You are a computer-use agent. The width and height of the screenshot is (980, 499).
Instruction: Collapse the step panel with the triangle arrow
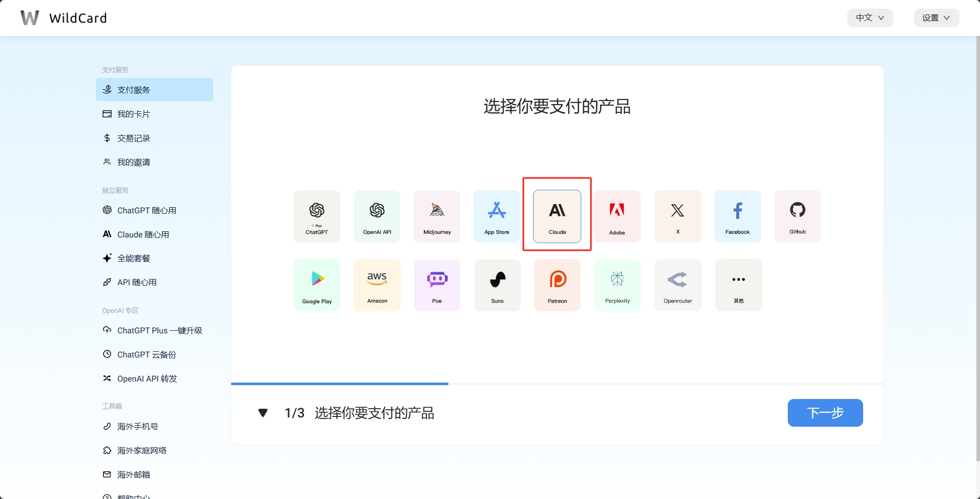coord(263,413)
